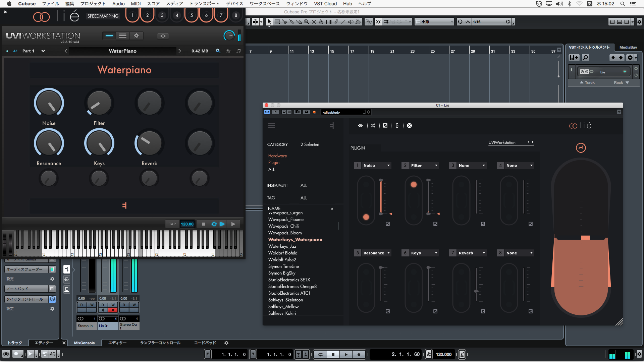Screen dimensions: 644x362
Task: Select the Erase tool
Action: (299, 22)
